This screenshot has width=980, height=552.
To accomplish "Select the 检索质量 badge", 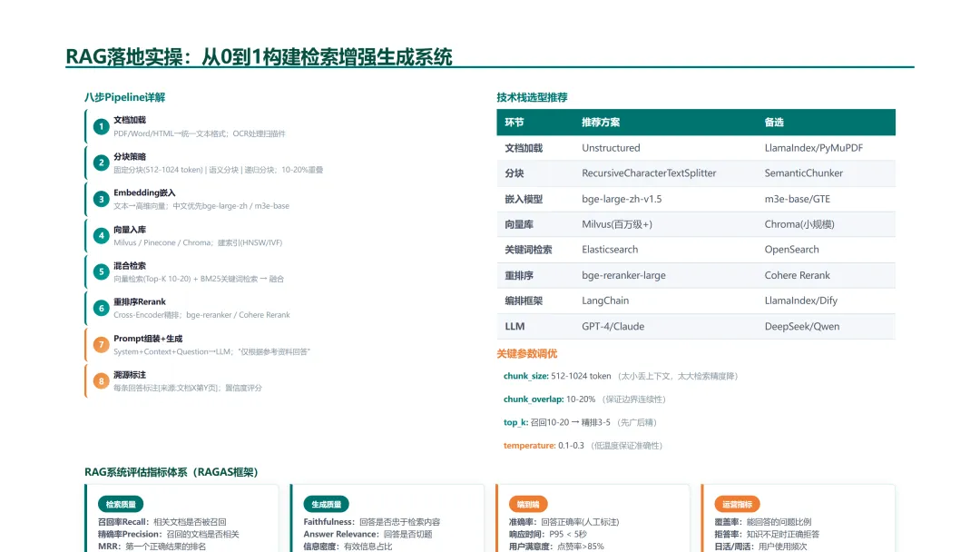I will click(x=121, y=505).
